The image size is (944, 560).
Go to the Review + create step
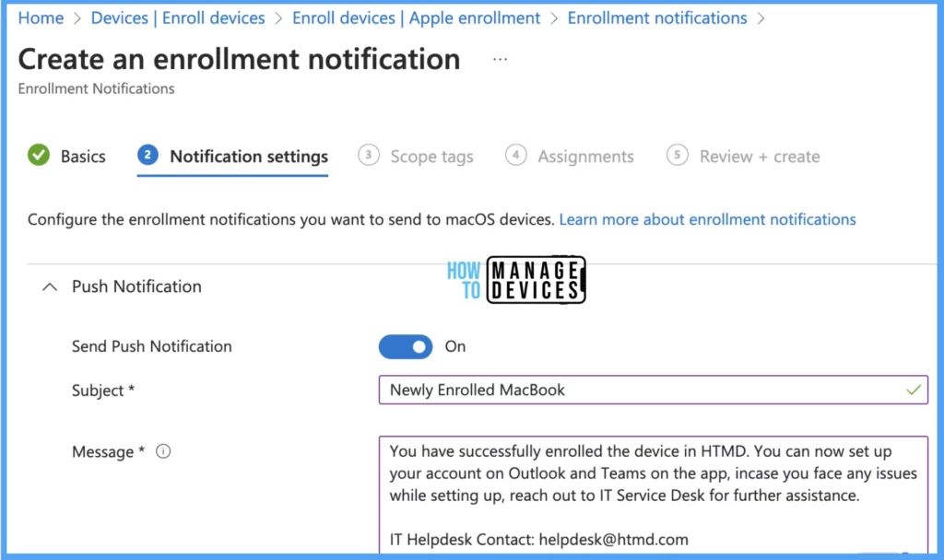(760, 157)
